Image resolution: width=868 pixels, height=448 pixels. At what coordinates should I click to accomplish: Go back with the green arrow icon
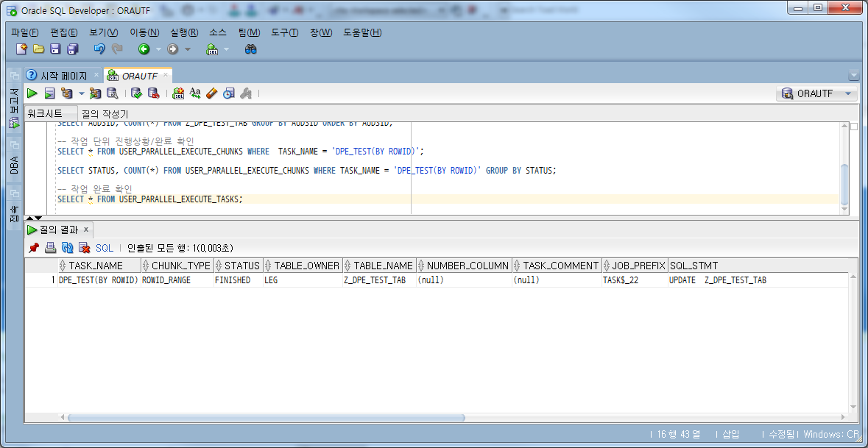click(144, 49)
